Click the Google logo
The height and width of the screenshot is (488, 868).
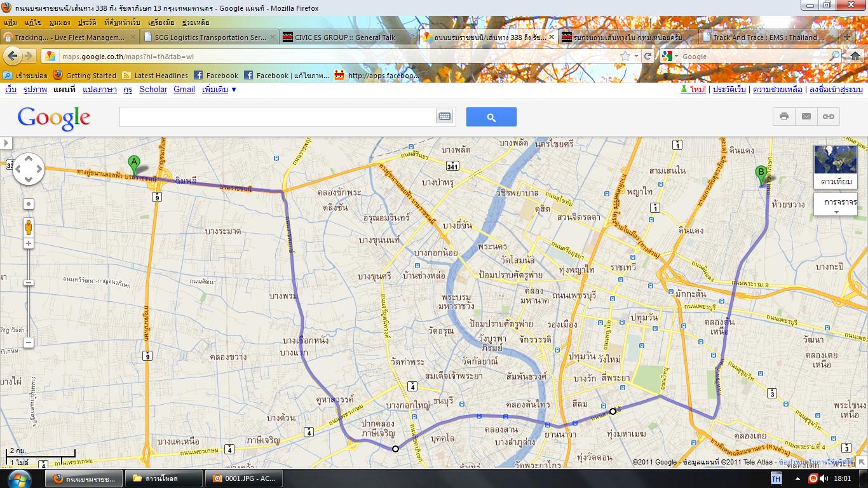pos(54,118)
